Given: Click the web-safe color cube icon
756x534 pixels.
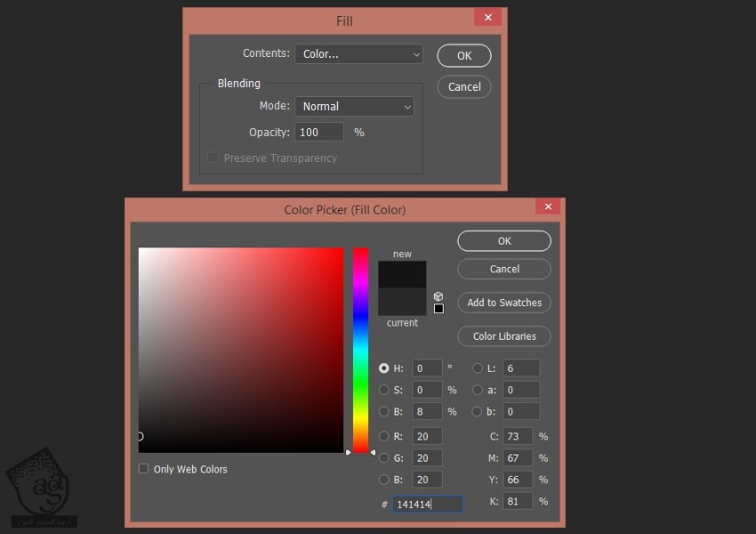Looking at the screenshot, I should click(438, 296).
